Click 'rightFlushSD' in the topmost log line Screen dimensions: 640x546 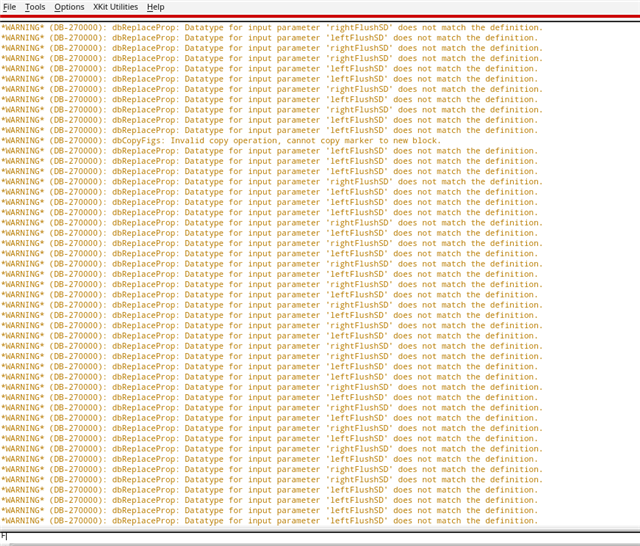click(358, 27)
